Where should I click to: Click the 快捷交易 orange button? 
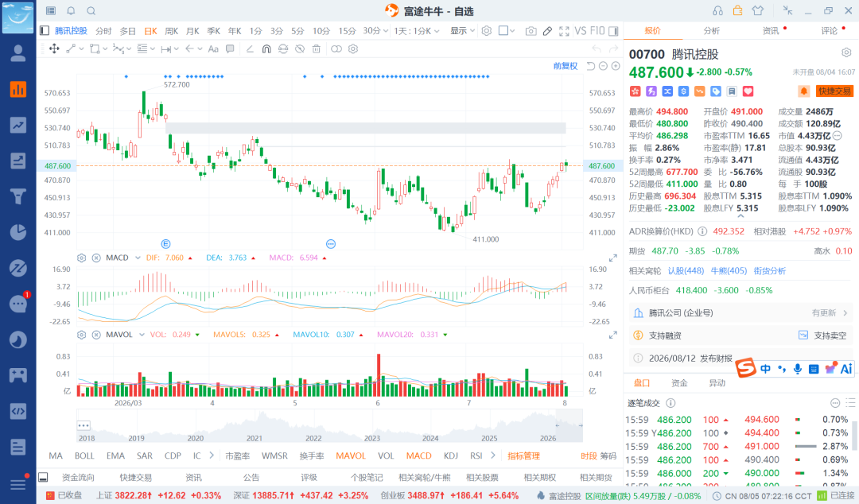tap(835, 91)
